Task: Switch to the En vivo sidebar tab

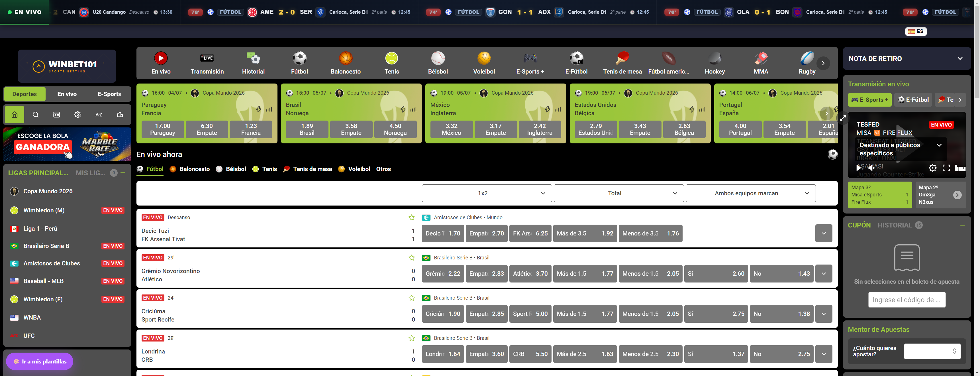Action: coord(67,94)
